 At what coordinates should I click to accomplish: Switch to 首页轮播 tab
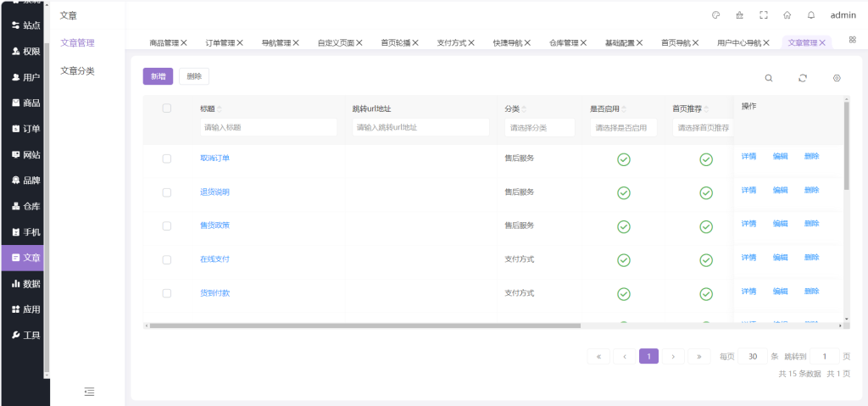click(395, 42)
